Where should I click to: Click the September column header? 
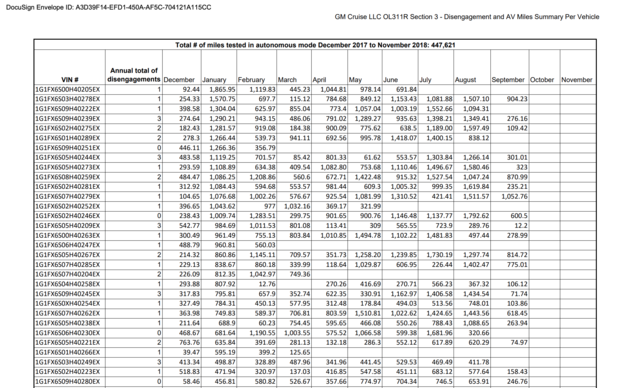click(x=508, y=80)
